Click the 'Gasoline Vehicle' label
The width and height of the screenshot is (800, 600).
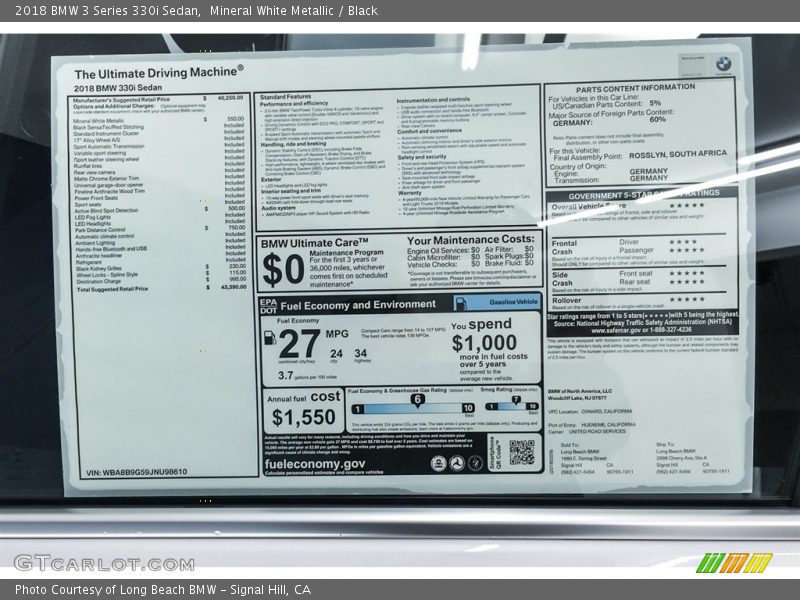(x=513, y=302)
